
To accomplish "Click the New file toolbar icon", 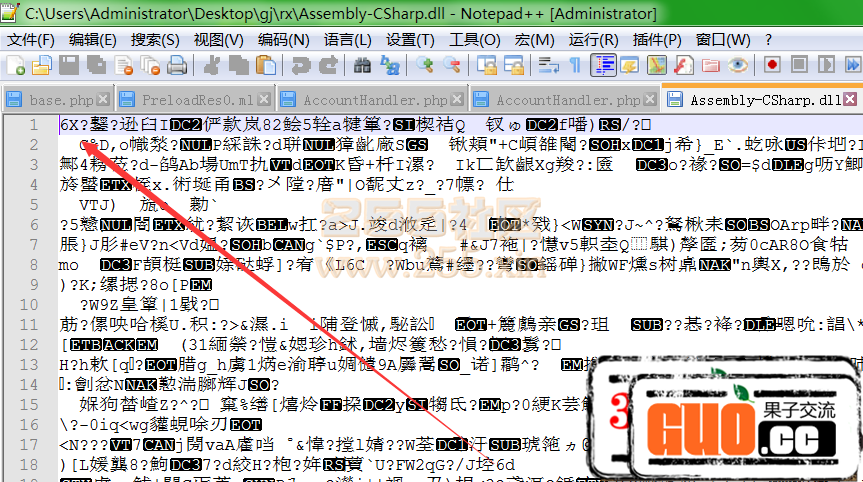I will click(x=16, y=65).
